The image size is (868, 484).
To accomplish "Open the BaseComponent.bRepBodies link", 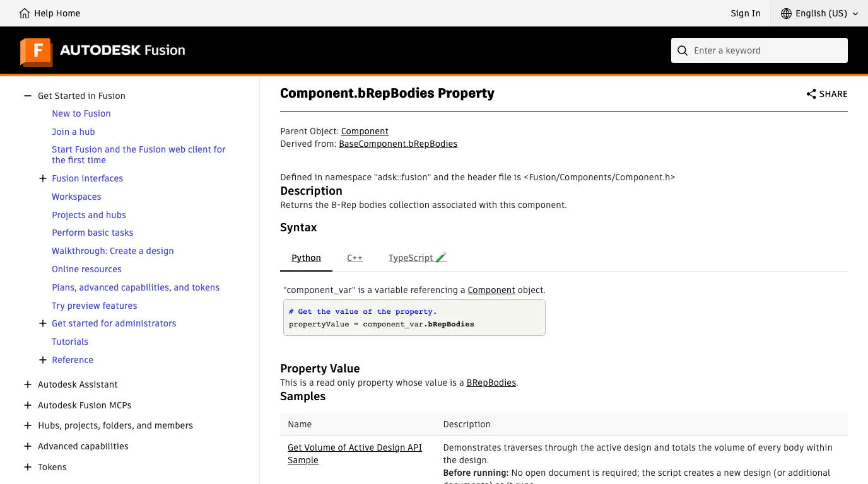I will click(398, 144).
